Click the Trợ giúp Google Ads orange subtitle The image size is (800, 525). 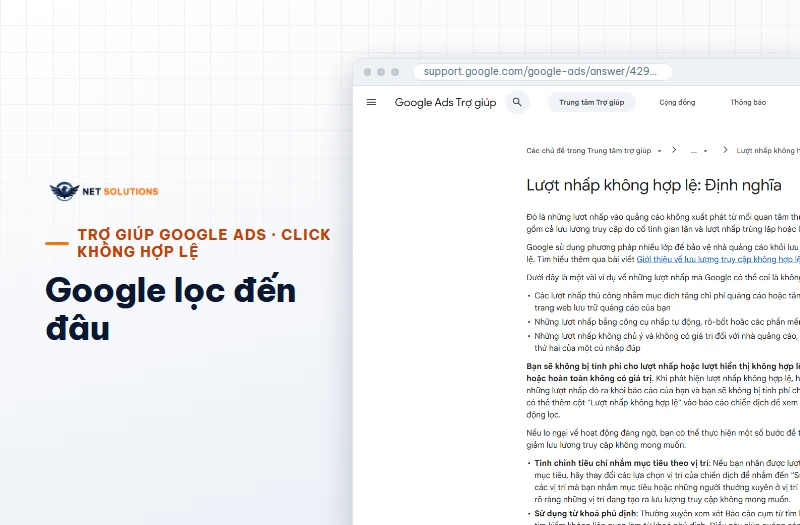tap(204, 243)
